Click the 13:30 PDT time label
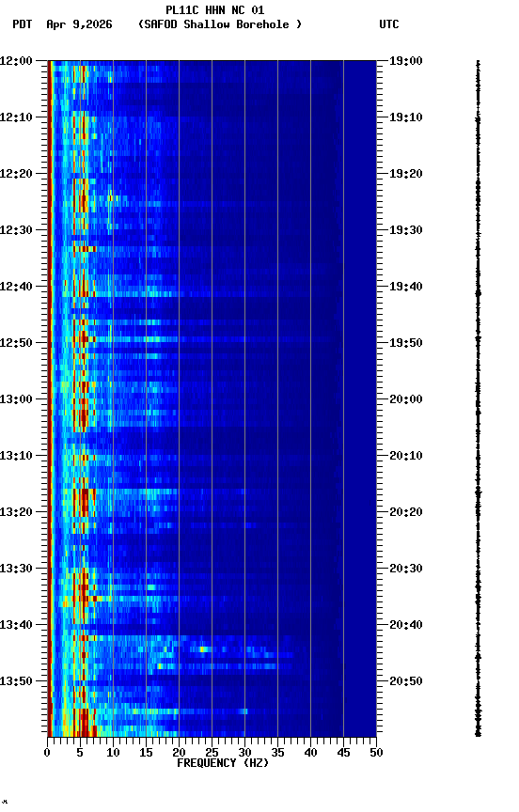519x812 pixels. coord(16,570)
